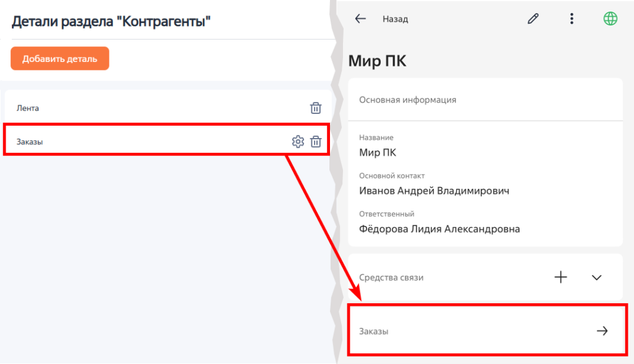Screen dimensions: 634x364
Task: Expand the Заказы detail on the card
Action: (x=486, y=331)
